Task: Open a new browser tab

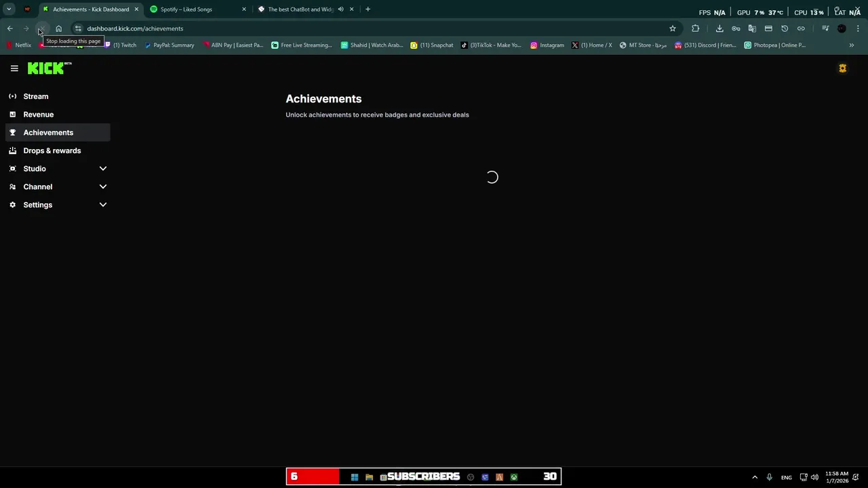Action: 368,9
